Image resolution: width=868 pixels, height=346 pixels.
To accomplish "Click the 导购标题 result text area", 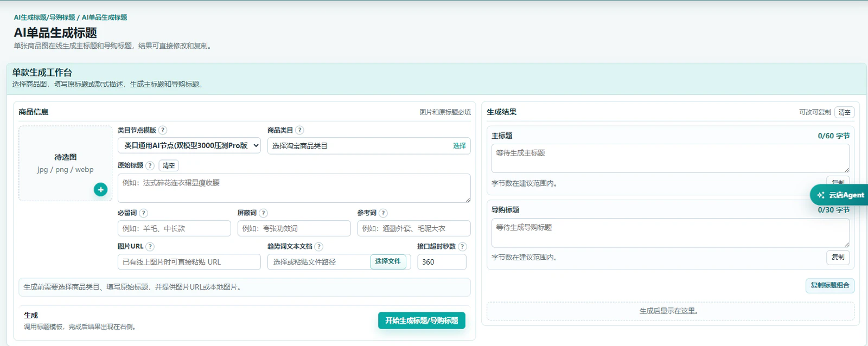I will click(x=671, y=233).
